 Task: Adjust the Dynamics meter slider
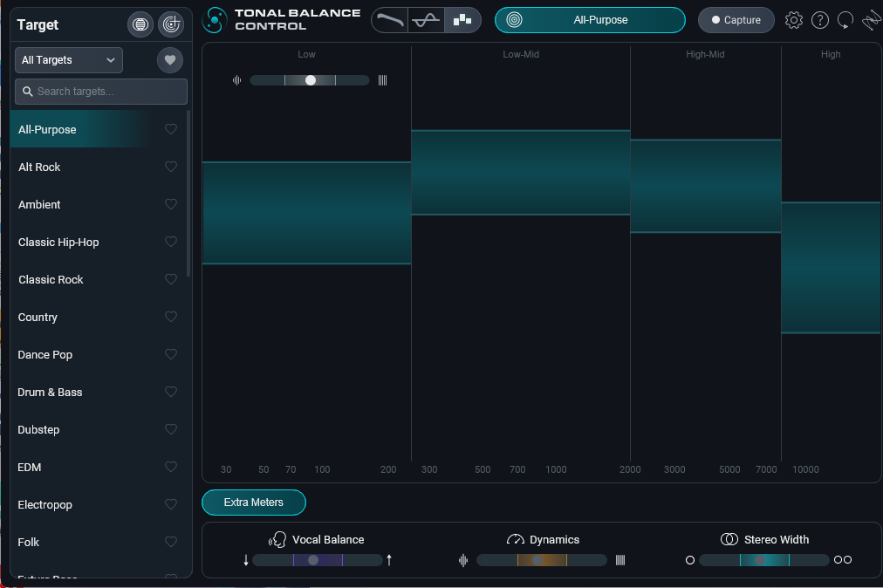coord(542,560)
